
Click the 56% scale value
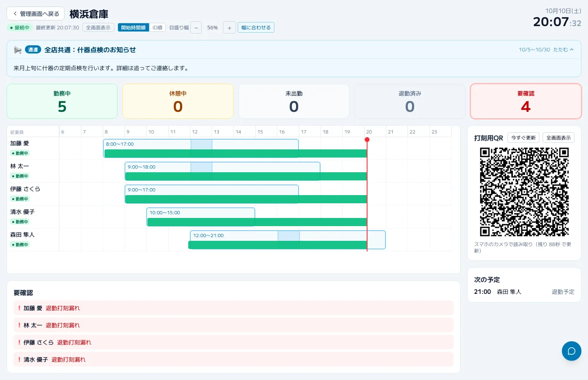click(x=212, y=28)
